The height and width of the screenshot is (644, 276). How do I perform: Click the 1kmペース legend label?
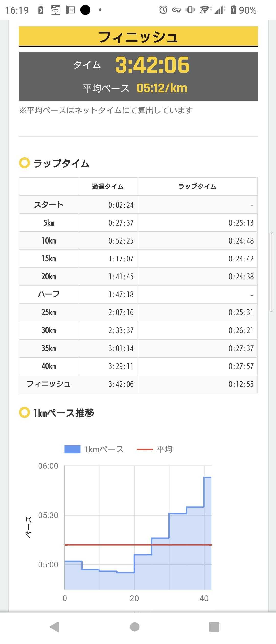[x=104, y=449]
